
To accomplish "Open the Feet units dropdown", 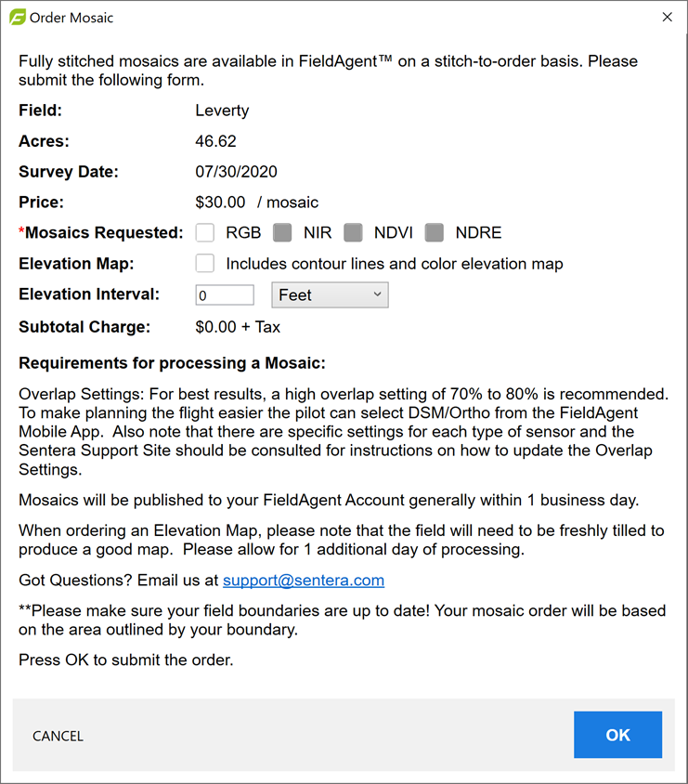I will tap(330, 295).
